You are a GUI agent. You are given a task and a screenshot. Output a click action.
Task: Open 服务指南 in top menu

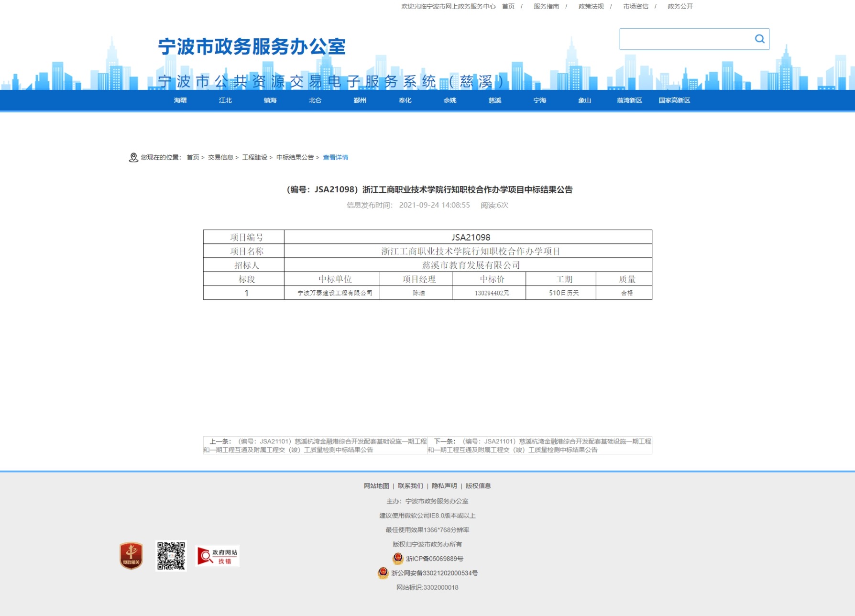point(546,7)
